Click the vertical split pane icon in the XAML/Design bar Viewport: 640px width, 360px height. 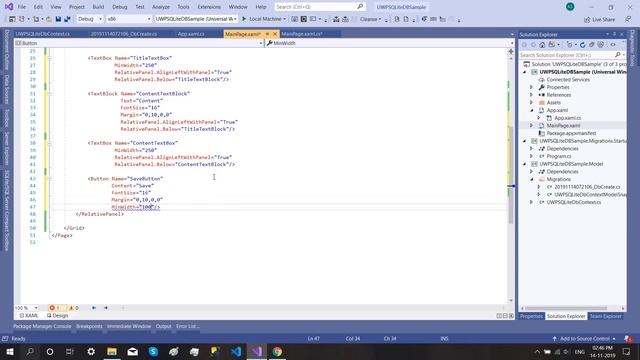(499, 316)
